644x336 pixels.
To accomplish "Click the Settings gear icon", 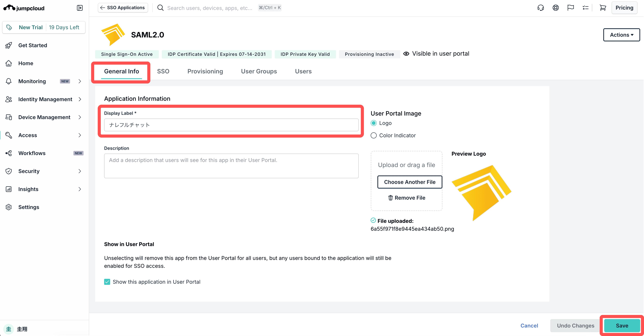I will [x=9, y=207].
